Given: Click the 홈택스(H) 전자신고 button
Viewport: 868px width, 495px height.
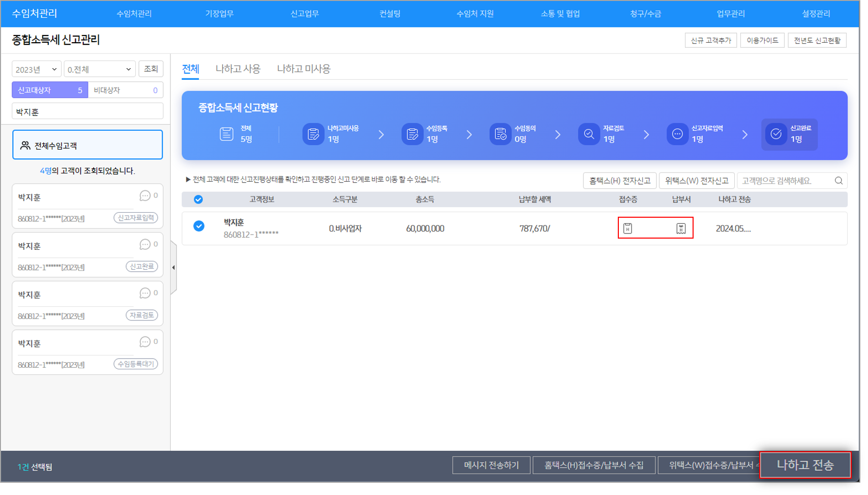Looking at the screenshot, I should coord(619,181).
